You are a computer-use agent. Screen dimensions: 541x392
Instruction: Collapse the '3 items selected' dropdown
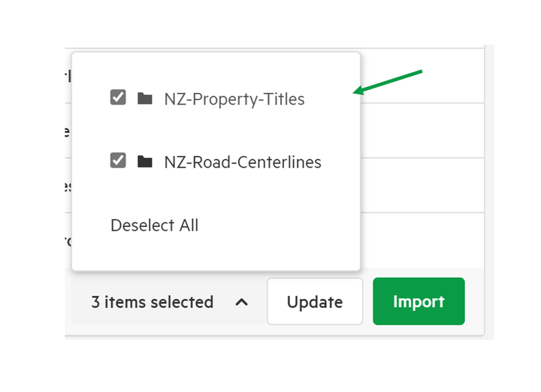169,302
